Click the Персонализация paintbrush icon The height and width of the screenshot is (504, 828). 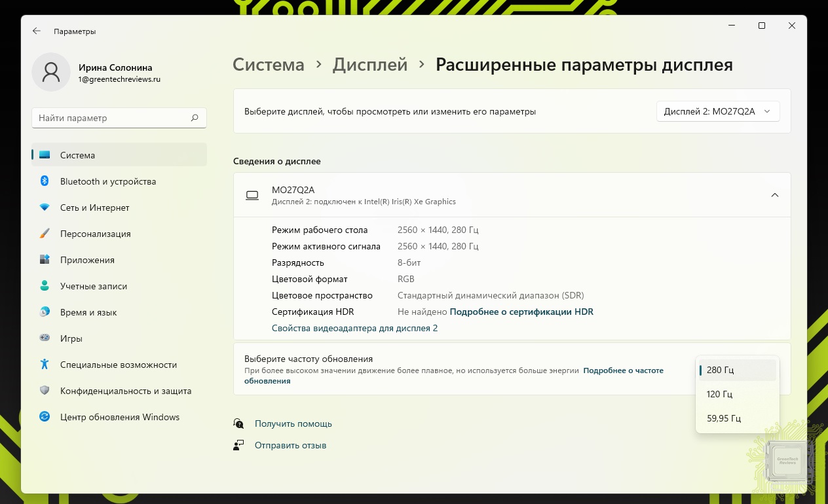pos(45,234)
